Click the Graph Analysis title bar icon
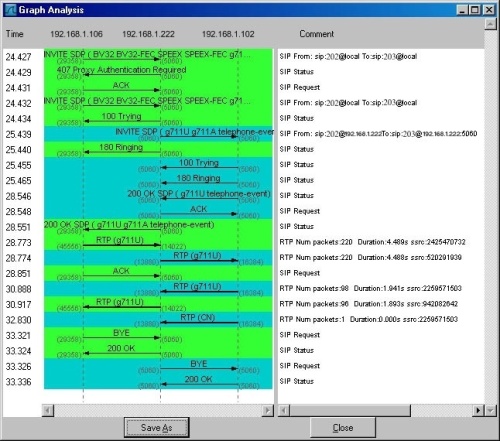Image resolution: width=500 pixels, height=441 pixels. coord(10,10)
